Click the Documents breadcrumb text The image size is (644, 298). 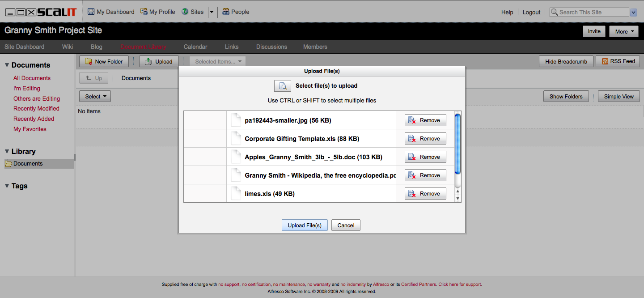pyautogui.click(x=136, y=78)
